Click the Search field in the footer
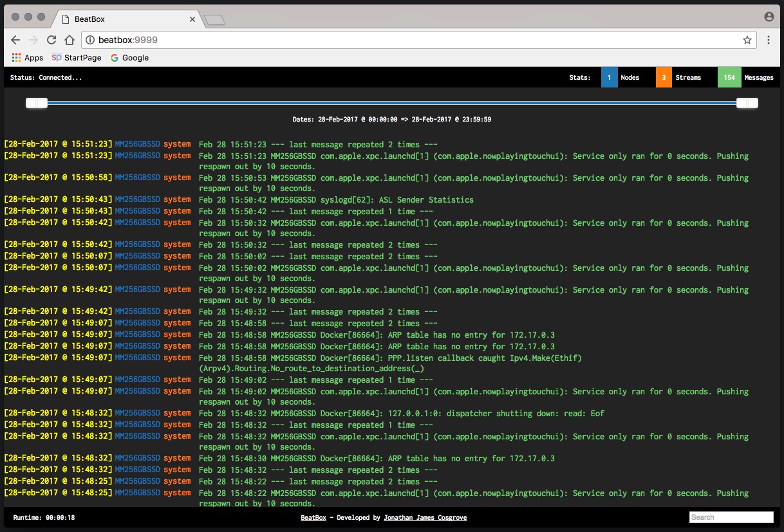The height and width of the screenshot is (532, 784). click(731, 517)
